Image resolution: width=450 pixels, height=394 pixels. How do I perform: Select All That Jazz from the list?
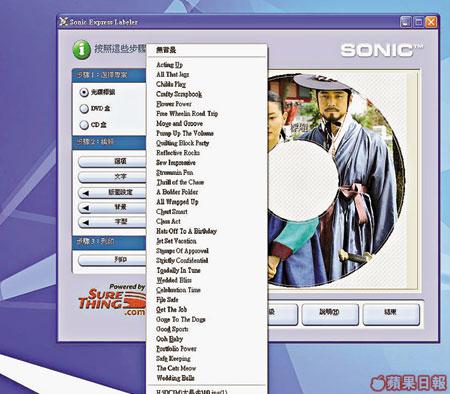pos(207,74)
